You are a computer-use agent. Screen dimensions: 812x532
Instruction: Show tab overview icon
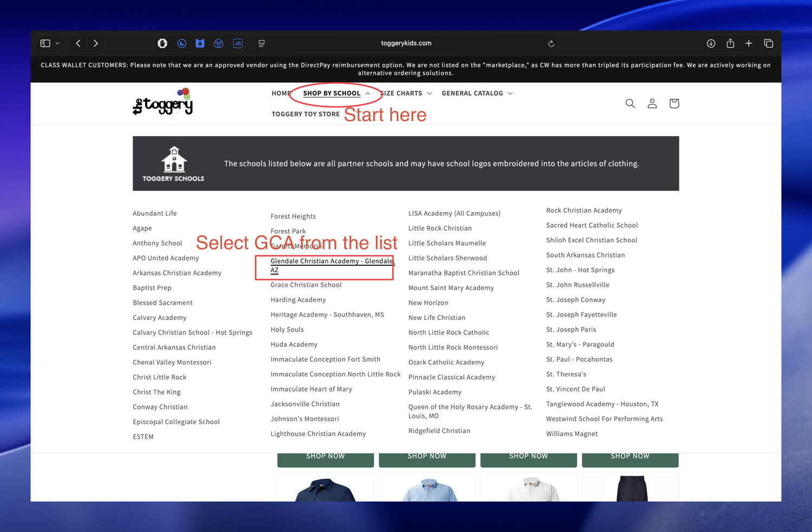tap(769, 43)
